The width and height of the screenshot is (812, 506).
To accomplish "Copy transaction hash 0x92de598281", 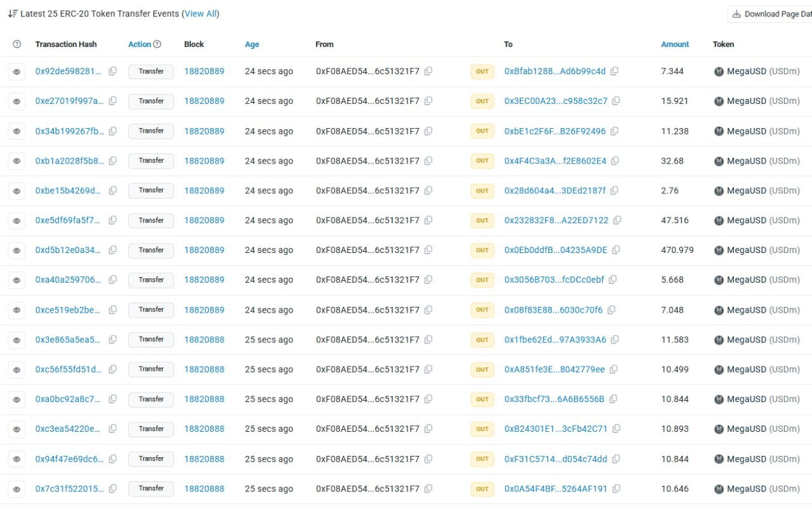I will coord(113,71).
